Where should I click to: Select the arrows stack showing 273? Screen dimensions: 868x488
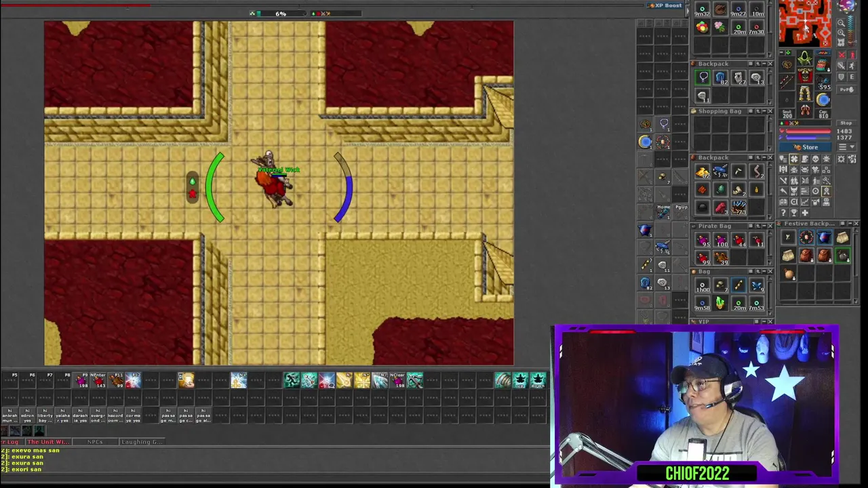738,206
